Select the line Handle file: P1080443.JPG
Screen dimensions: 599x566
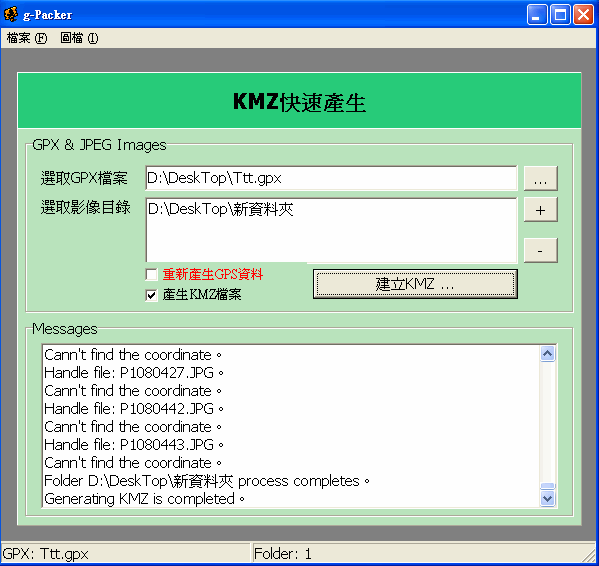[x=134, y=445]
